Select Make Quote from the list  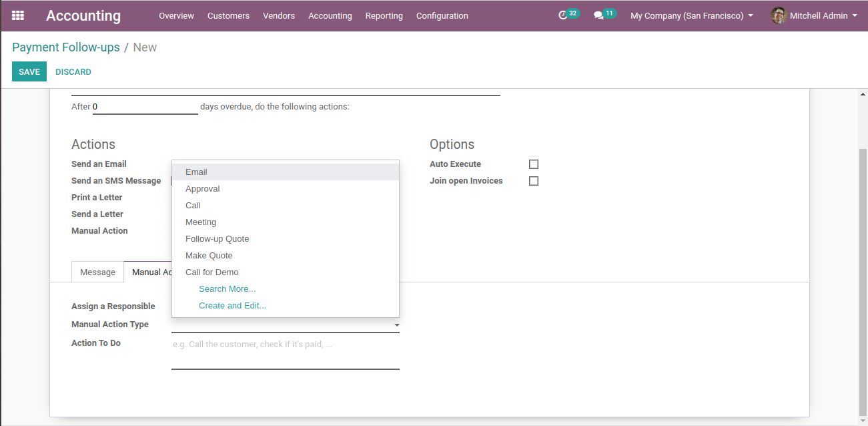tap(286, 256)
